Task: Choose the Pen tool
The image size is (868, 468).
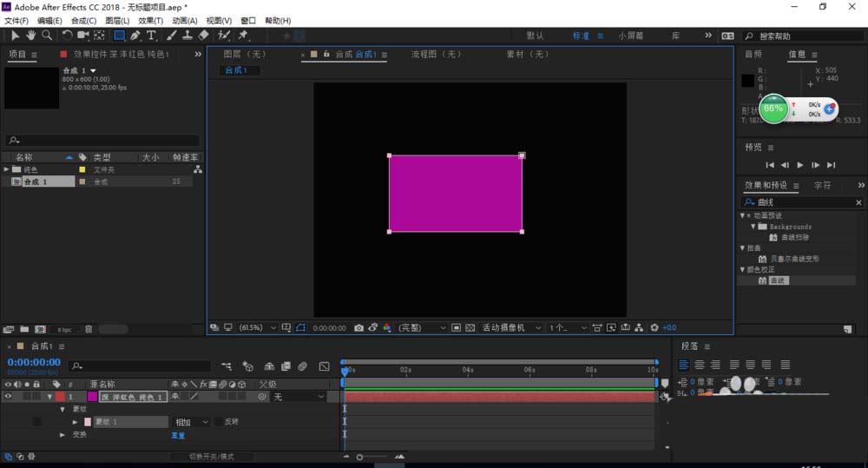Action: (135, 36)
